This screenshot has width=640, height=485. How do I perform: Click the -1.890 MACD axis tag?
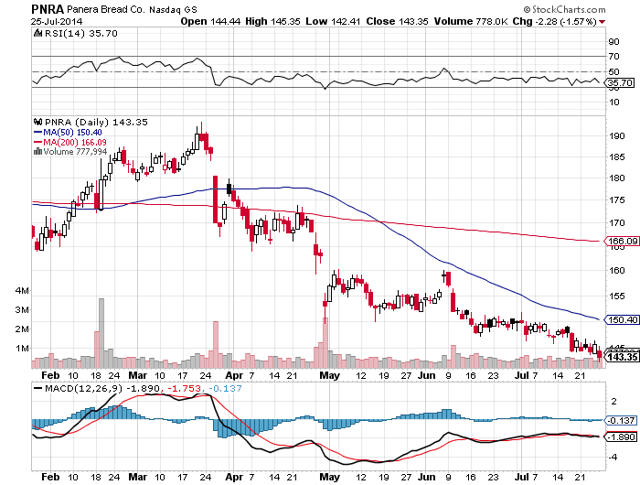click(x=621, y=437)
